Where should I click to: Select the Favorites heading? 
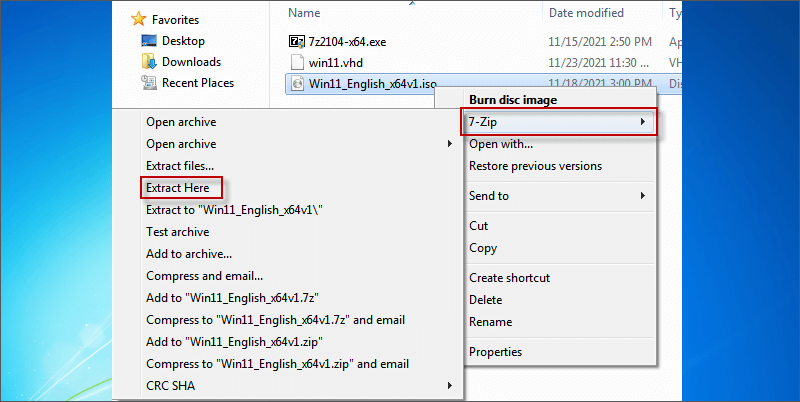tap(176, 20)
